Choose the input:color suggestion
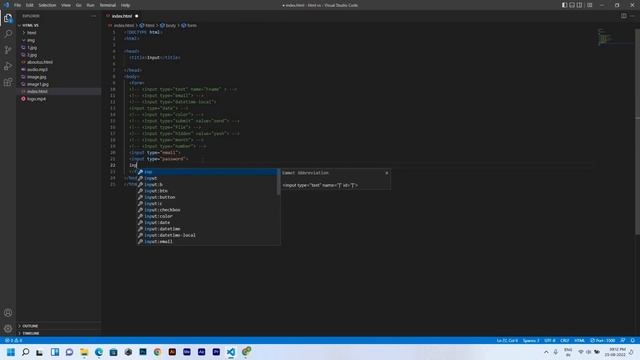The height and width of the screenshot is (360, 640). point(207,216)
